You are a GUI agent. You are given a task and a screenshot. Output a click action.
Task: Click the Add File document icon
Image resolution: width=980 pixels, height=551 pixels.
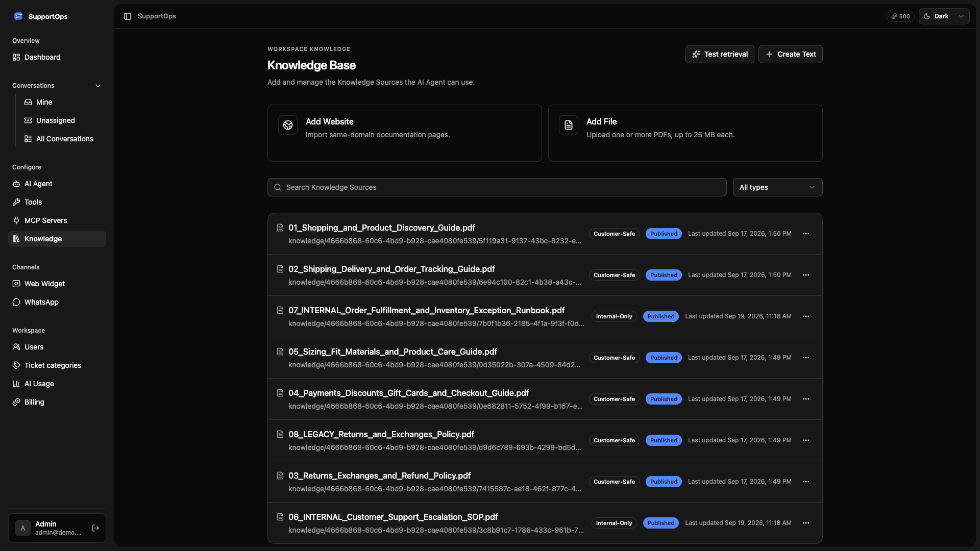(x=569, y=125)
